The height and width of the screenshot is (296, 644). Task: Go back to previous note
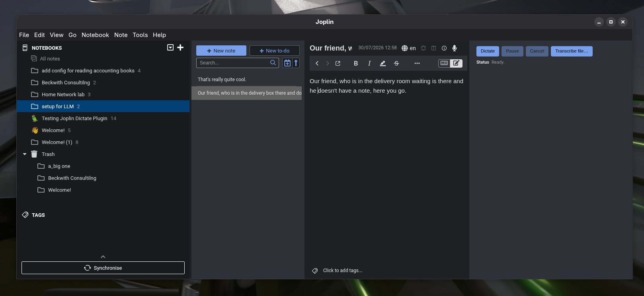click(317, 63)
